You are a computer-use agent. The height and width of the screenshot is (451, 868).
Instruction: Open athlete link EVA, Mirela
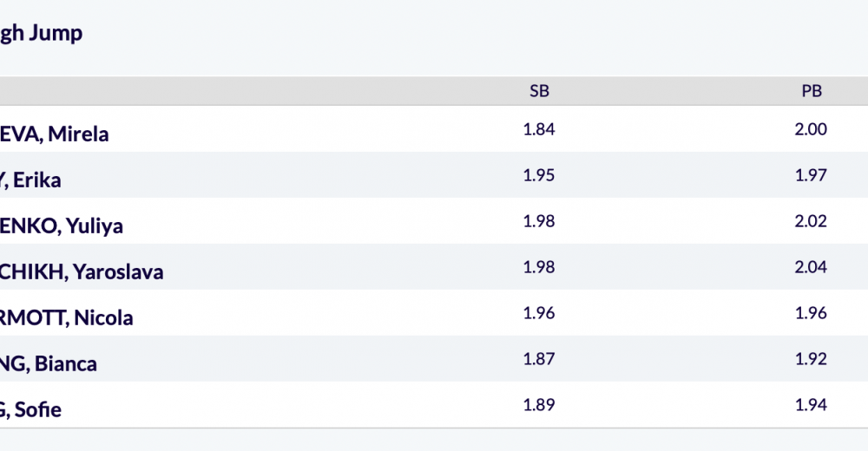(54, 134)
